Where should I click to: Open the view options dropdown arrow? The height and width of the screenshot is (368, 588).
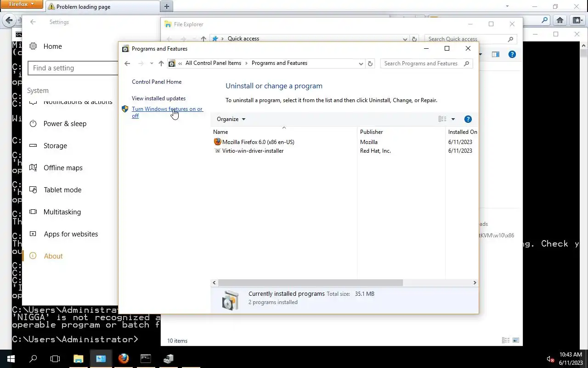pos(453,119)
